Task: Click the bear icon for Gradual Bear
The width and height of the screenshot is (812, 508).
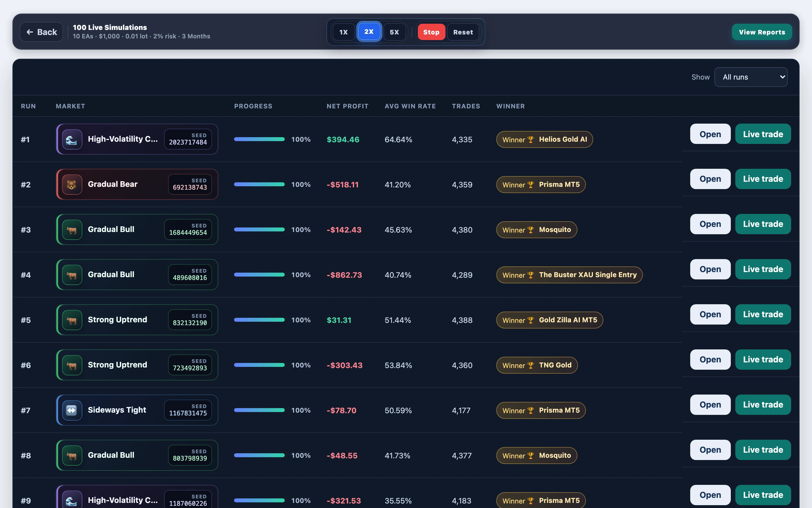Action: click(x=72, y=185)
